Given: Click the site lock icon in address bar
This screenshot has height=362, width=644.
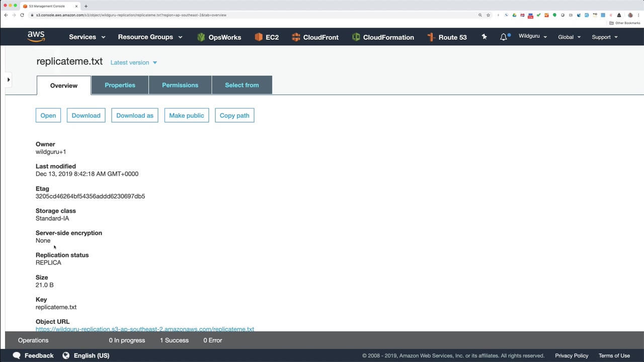Looking at the screenshot, I should [32, 15].
